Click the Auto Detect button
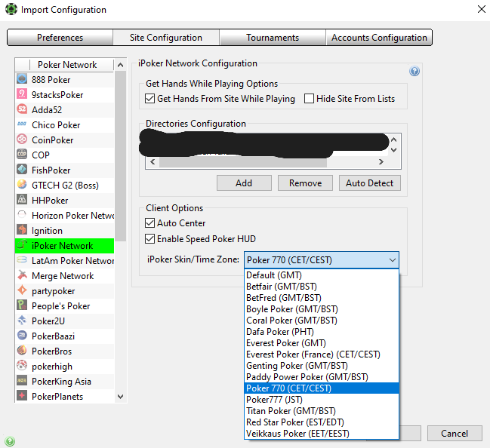Image resolution: width=490 pixels, height=448 pixels. click(369, 183)
